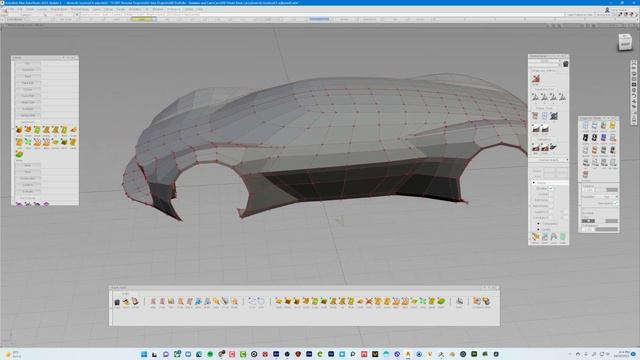Click the dark trash icon atop the control panel
Viewport: 640px width, 360px height.
point(566,64)
